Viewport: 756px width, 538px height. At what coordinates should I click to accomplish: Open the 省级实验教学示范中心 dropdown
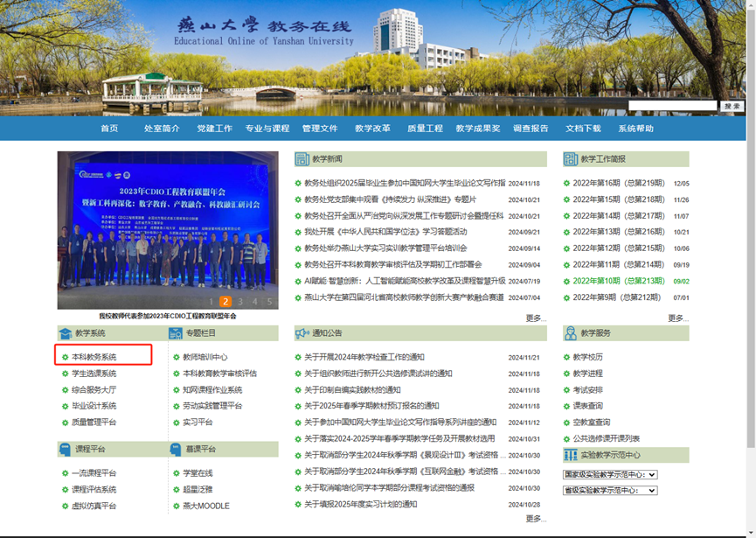[x=609, y=491]
